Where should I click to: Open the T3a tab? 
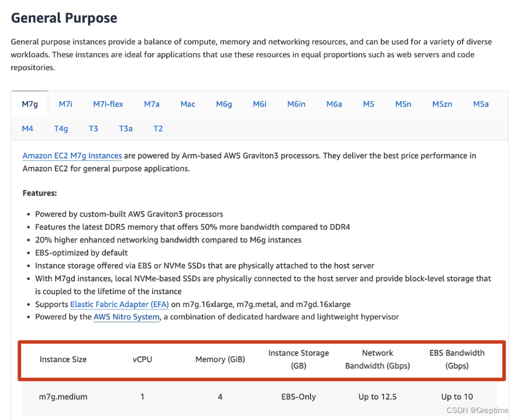pyautogui.click(x=126, y=129)
